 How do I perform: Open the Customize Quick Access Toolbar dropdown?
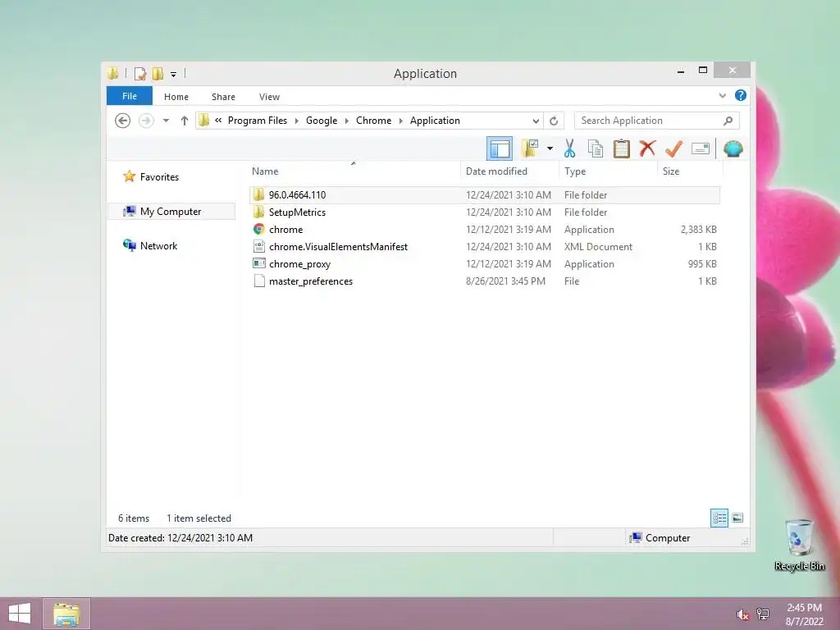click(x=174, y=74)
